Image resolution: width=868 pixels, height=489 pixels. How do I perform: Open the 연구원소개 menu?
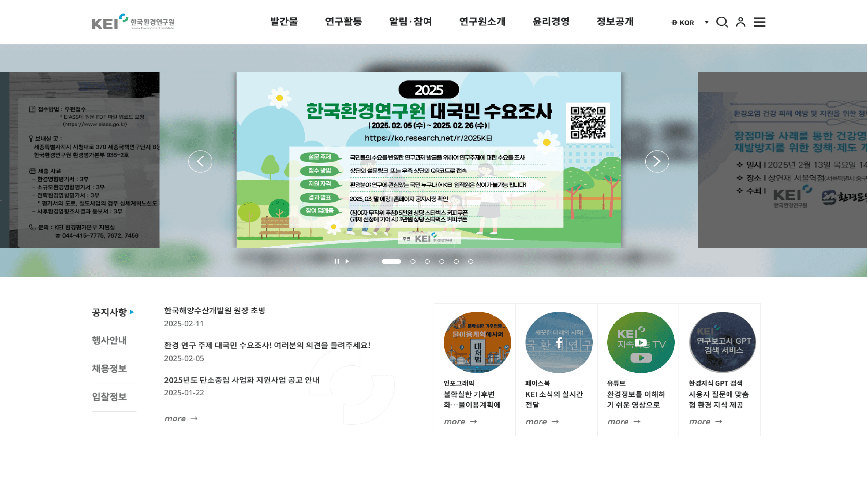482,22
